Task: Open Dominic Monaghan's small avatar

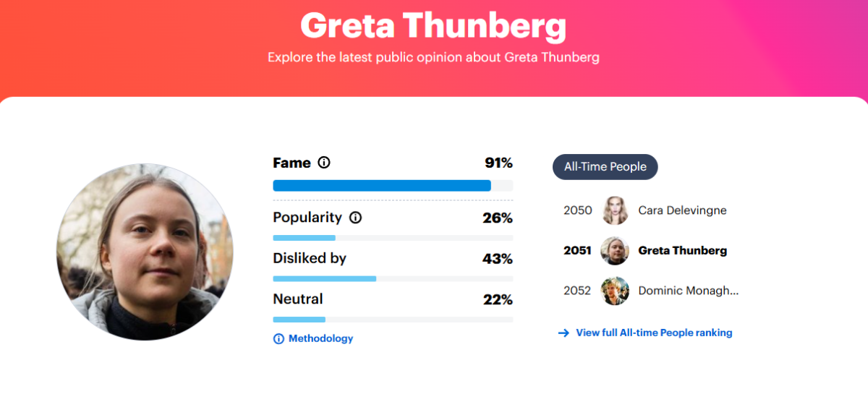Action: [615, 291]
